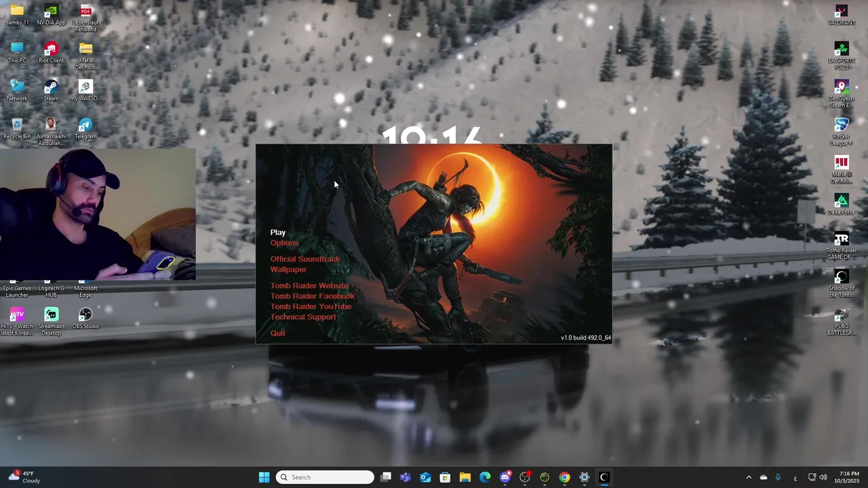Select the Shadow of the Tomb Raider shortcut
This screenshot has width=868, height=488.
pos(842,284)
